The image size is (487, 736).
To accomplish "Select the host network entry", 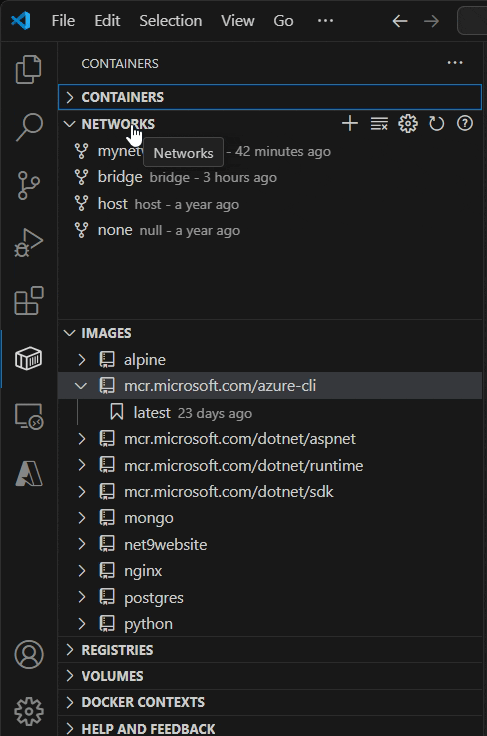I will pyautogui.click(x=270, y=204).
